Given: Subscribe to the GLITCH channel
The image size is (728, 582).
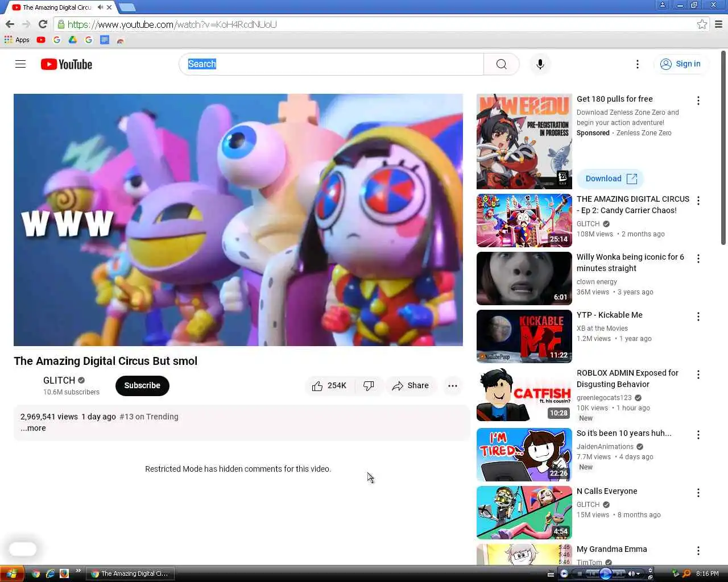Looking at the screenshot, I should (142, 385).
